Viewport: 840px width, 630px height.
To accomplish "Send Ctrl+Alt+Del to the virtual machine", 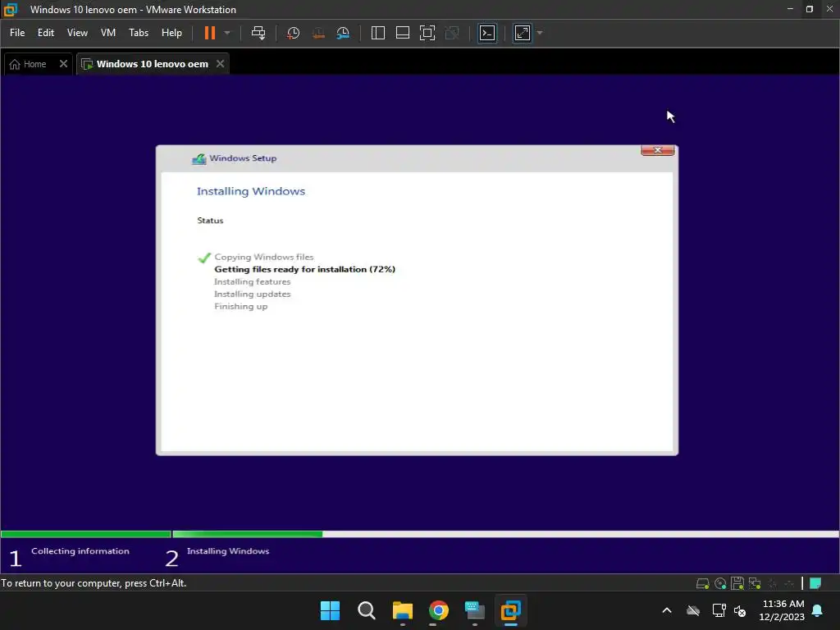I will [258, 33].
